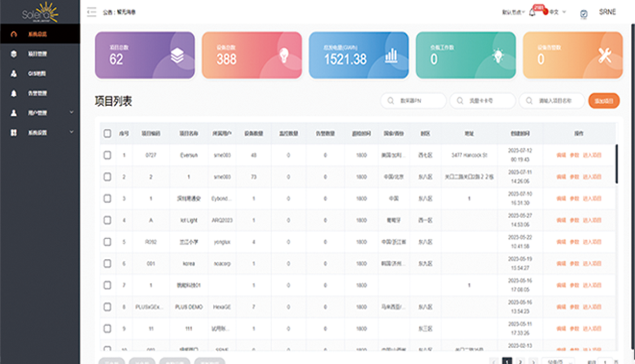This screenshot has width=635, height=364.
Task: Select the checkbox for the yonglux row
Action: pyautogui.click(x=108, y=242)
